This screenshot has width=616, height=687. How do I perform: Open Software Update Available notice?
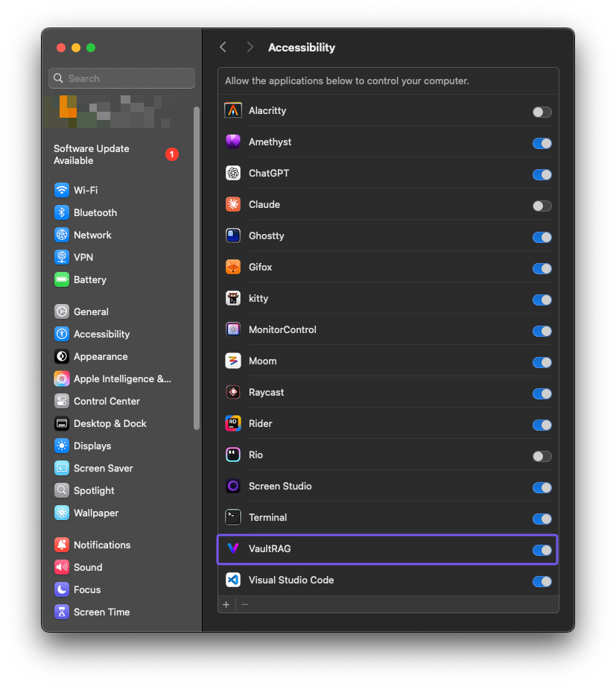[x=116, y=155]
